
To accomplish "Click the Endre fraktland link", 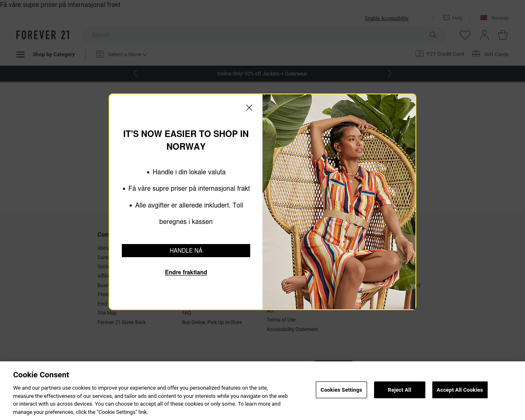I will (x=186, y=272).
